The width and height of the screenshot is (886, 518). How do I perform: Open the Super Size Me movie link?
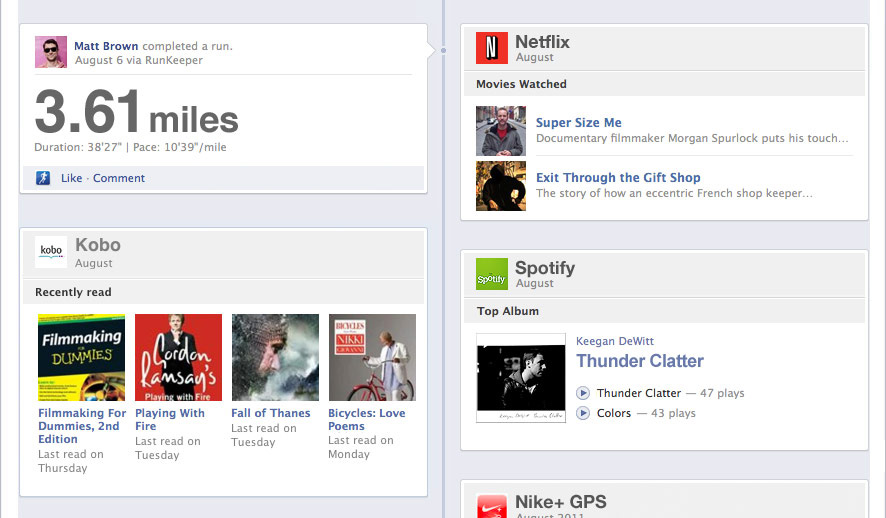click(x=578, y=123)
